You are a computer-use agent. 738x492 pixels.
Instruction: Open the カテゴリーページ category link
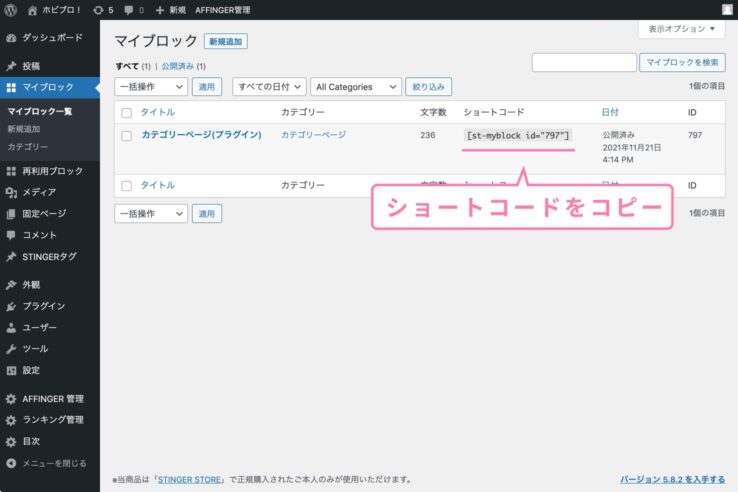(x=313, y=135)
